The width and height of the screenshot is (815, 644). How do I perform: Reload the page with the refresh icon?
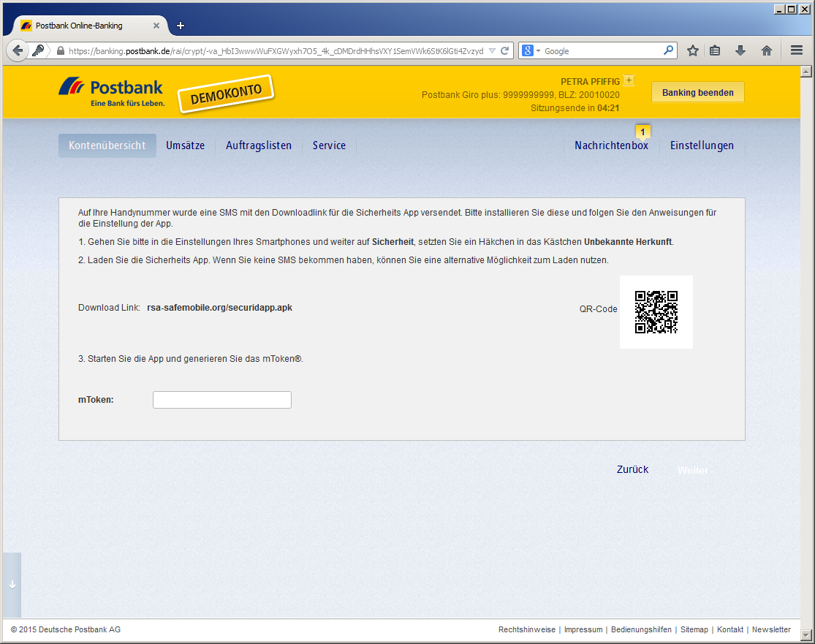tap(504, 51)
